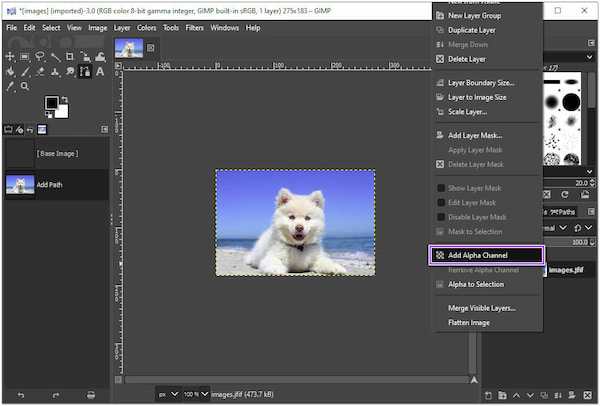Open the layers dock configuration menu

point(591,211)
